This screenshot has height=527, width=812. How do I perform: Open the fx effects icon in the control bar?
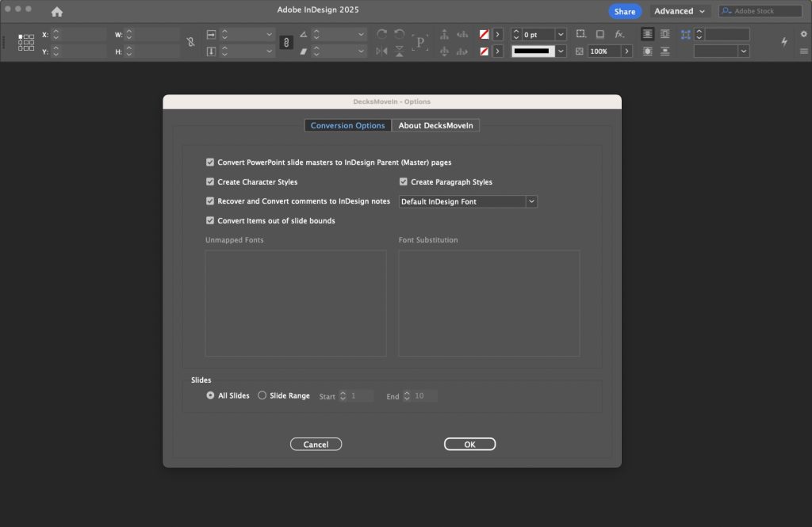click(619, 34)
